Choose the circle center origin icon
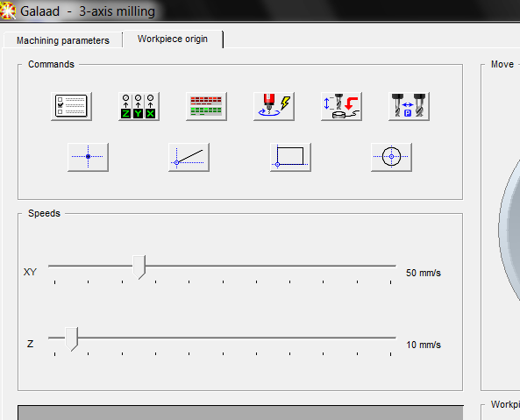Viewport: 520px width, 420px height. (x=391, y=157)
